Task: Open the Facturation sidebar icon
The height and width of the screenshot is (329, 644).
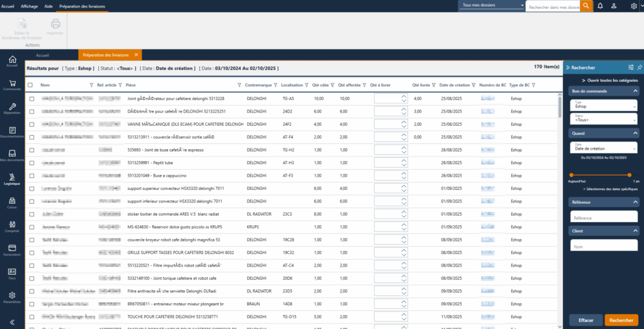Action: click(12, 250)
